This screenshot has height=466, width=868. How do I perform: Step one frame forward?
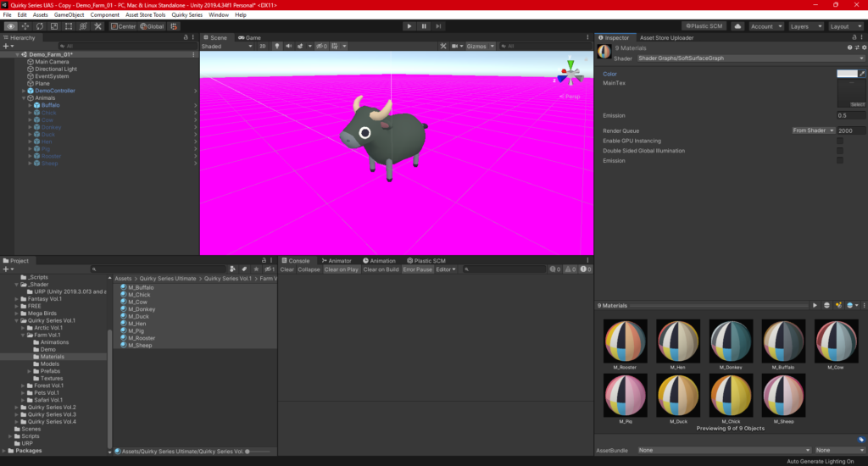[438, 26]
